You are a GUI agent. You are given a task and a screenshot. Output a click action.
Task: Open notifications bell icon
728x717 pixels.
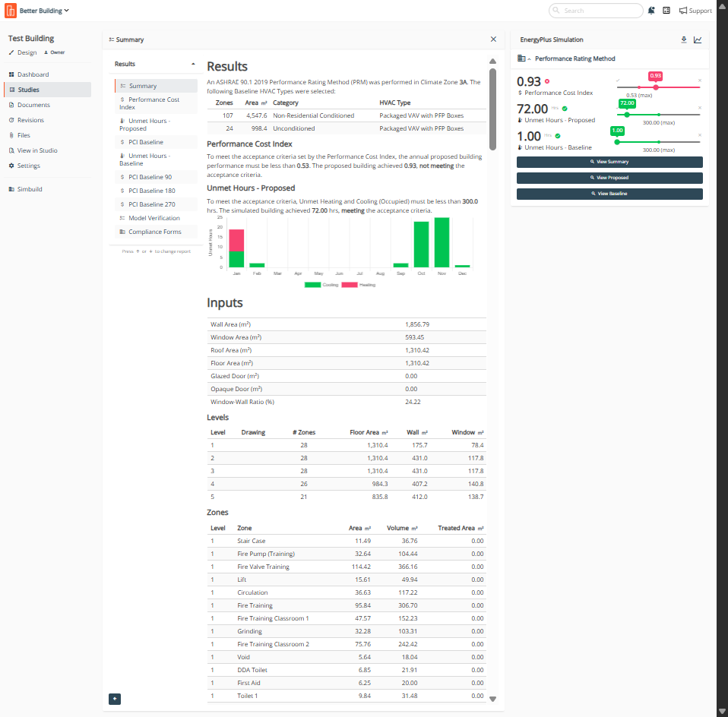[651, 11]
